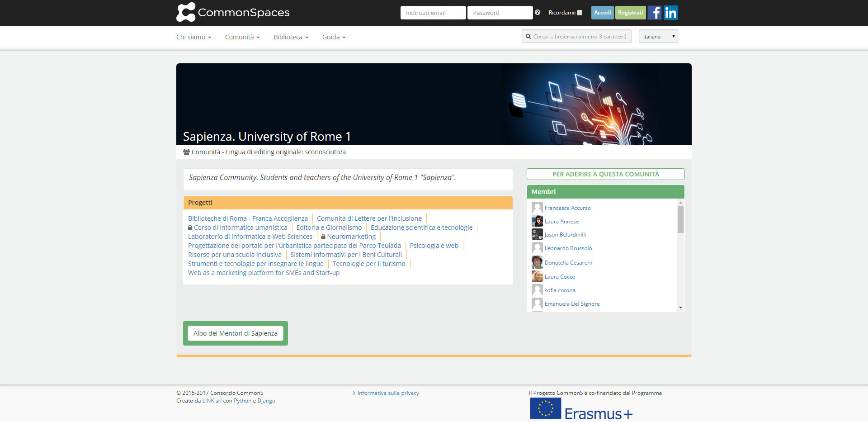The height and width of the screenshot is (422, 868).
Task: Click the CommonSpaces site title
Action: pyautogui.click(x=244, y=12)
